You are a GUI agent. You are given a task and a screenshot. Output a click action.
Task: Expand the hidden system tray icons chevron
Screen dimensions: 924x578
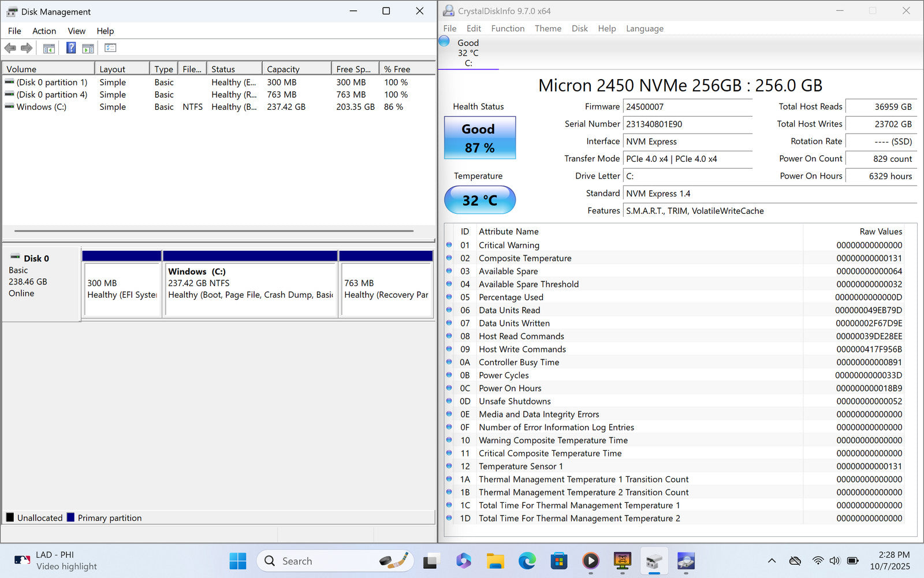772,561
